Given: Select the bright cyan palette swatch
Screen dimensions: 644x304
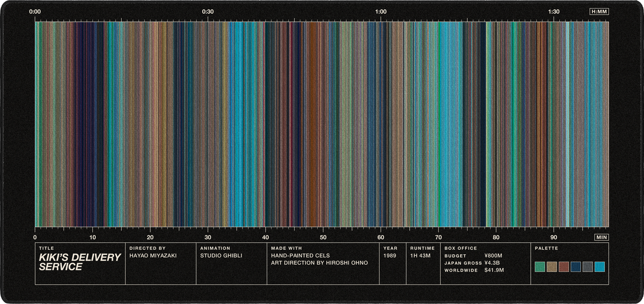Looking at the screenshot, I should pos(600,266).
